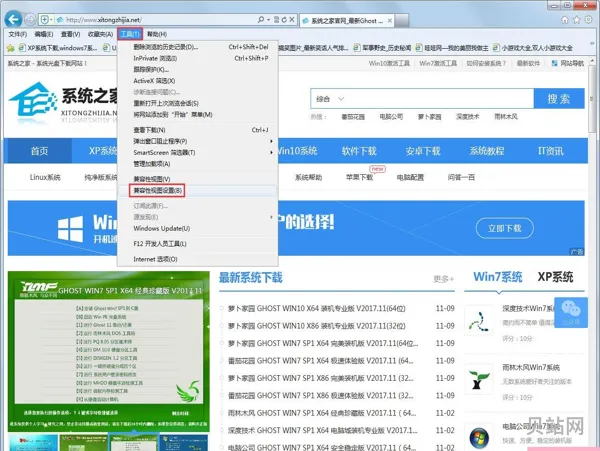Click the blue browser Back arrow button

[14, 19]
